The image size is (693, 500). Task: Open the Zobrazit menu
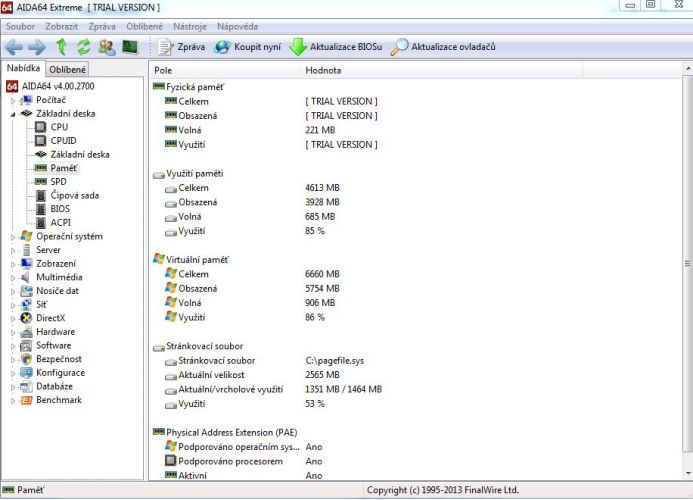61,27
